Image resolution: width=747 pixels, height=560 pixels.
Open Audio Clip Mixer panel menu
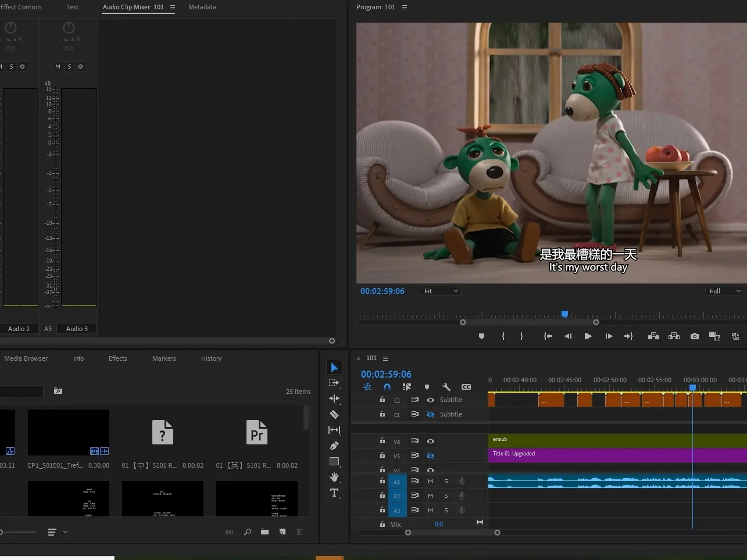click(x=172, y=8)
